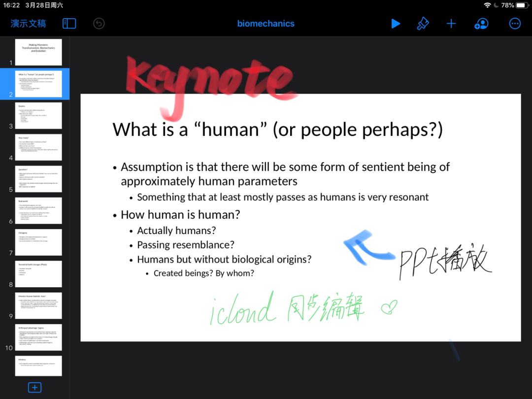Play the slideshow presentation
532x399 pixels.
(x=396, y=24)
